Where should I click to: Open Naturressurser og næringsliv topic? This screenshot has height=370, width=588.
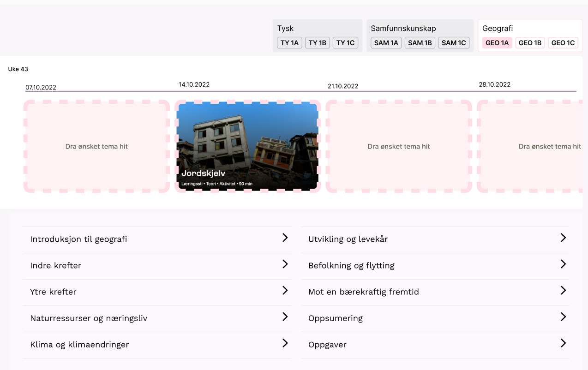157,318
